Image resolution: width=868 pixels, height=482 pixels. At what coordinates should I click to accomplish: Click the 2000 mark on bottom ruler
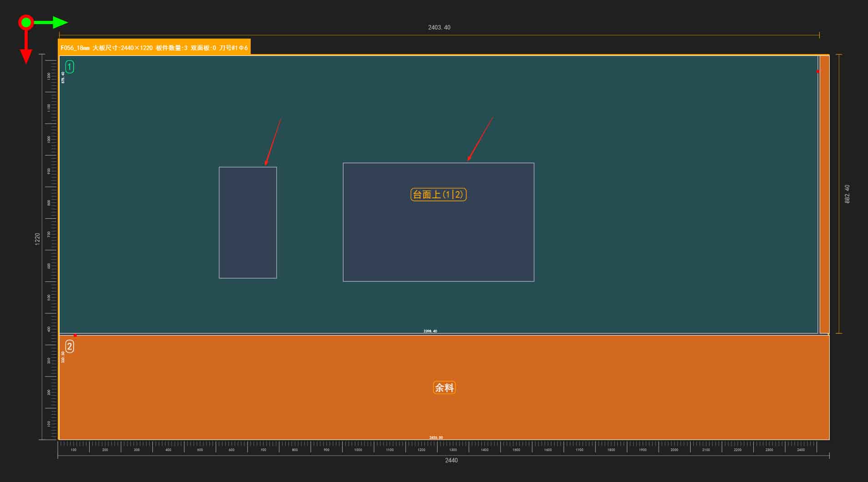pyautogui.click(x=674, y=450)
